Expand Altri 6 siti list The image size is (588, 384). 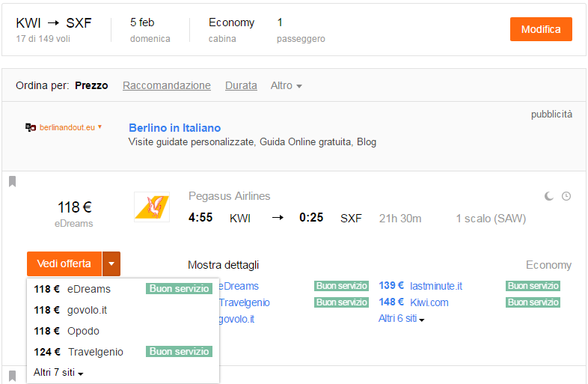tap(401, 319)
